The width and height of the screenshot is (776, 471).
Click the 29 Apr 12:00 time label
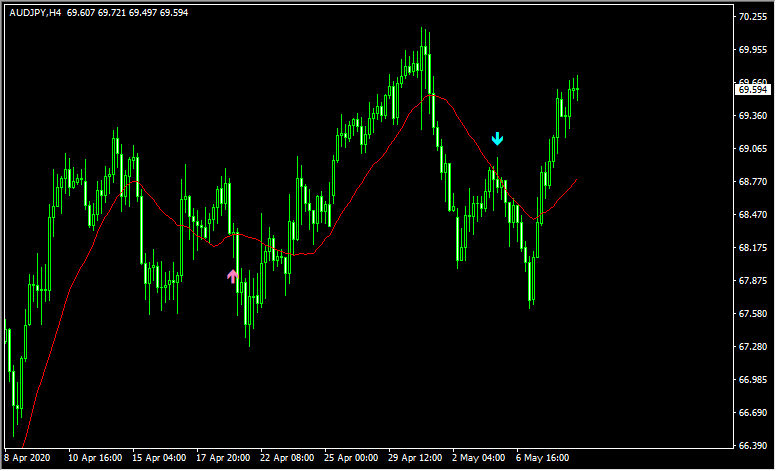point(415,458)
